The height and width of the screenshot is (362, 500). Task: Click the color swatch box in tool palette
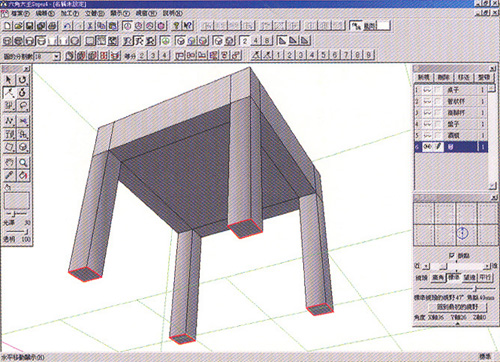pos(16,201)
